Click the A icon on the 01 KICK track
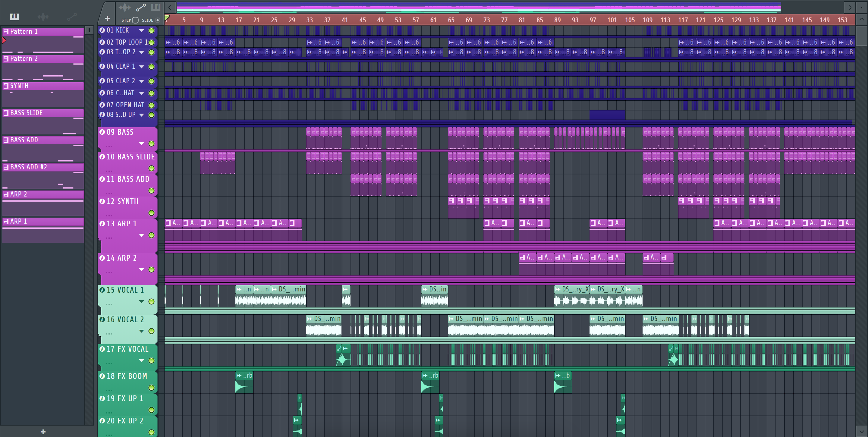 (x=102, y=30)
